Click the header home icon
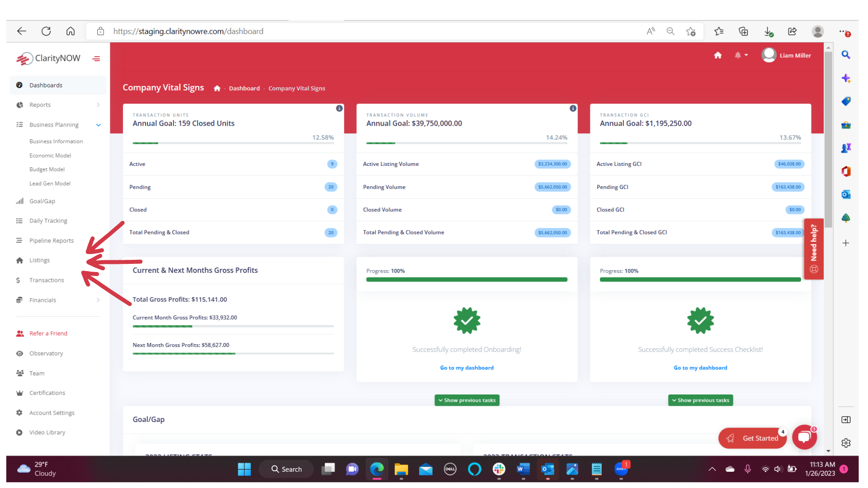This screenshot has width=868, height=488. pyautogui.click(x=718, y=55)
